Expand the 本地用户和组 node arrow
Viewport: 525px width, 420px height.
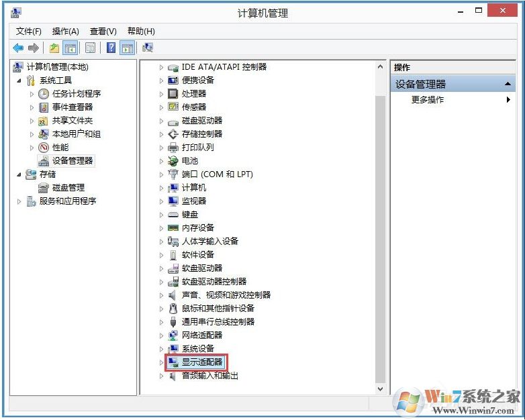coord(32,134)
